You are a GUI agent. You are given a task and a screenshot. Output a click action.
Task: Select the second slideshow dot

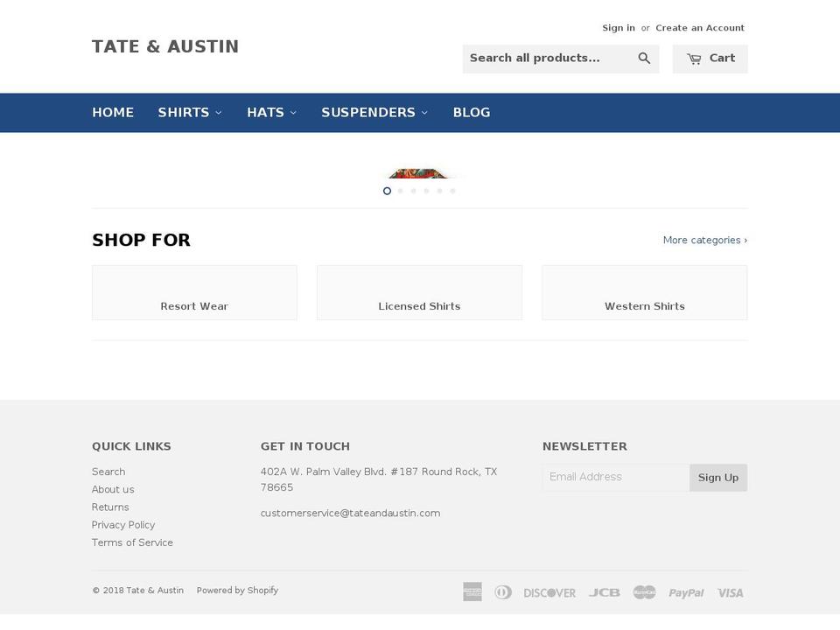[x=400, y=191]
